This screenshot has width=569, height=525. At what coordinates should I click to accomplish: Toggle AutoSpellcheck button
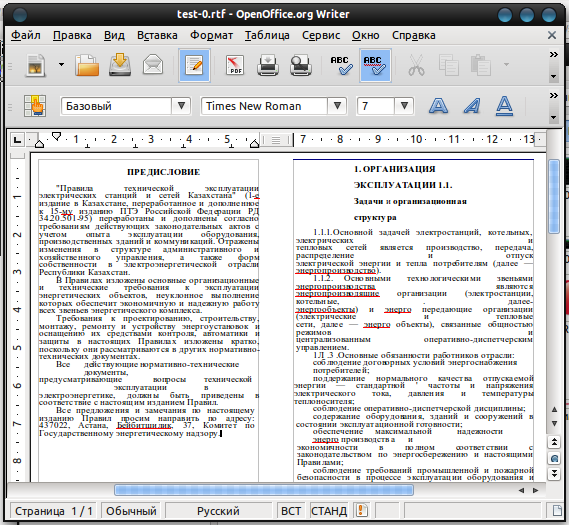pos(376,65)
